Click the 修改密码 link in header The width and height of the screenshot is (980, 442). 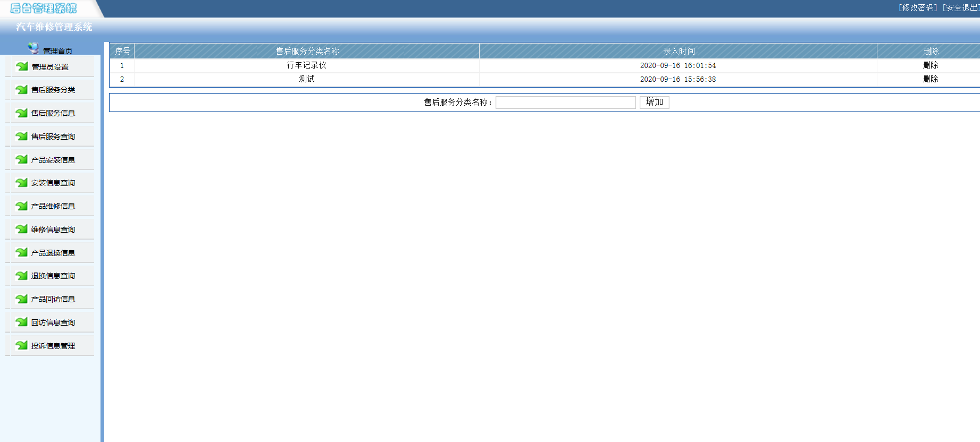pyautogui.click(x=918, y=7)
